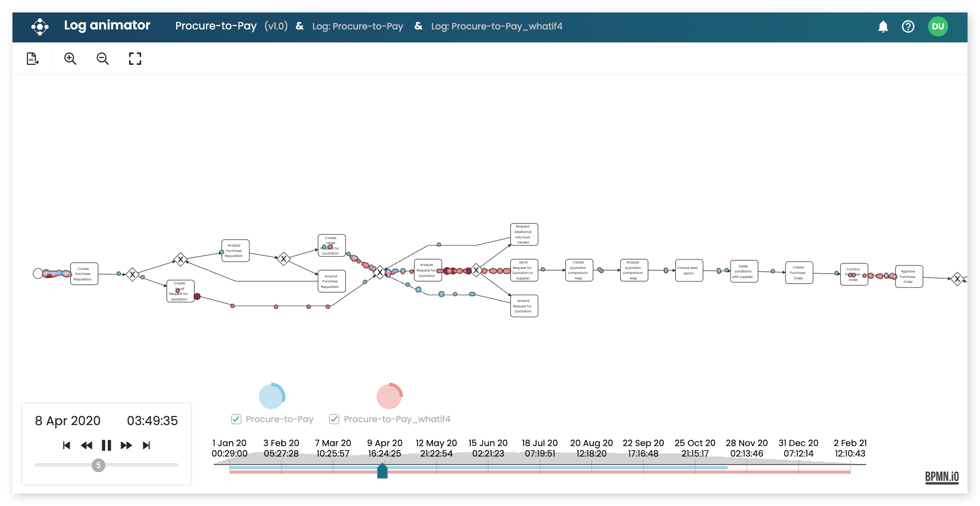
Task: Rewind the animation playback
Action: click(x=86, y=445)
